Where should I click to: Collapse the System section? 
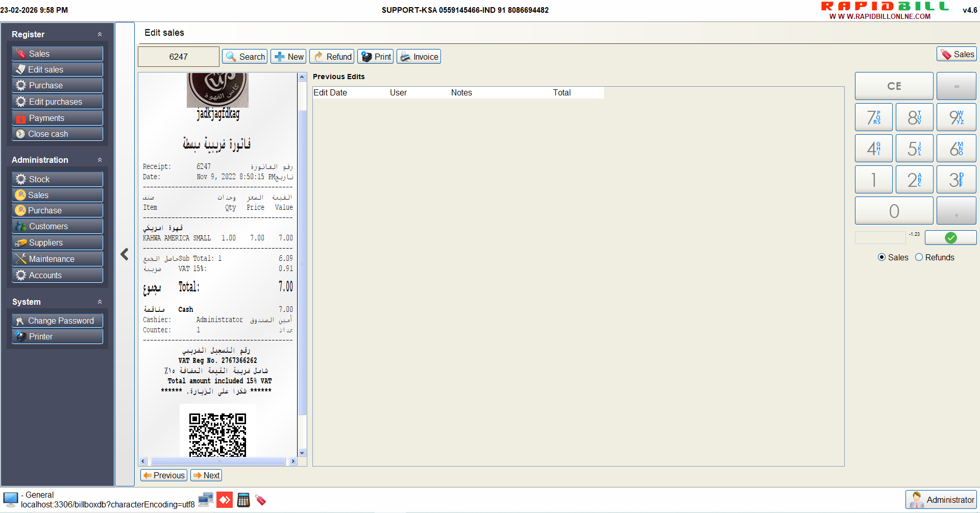pyautogui.click(x=100, y=302)
